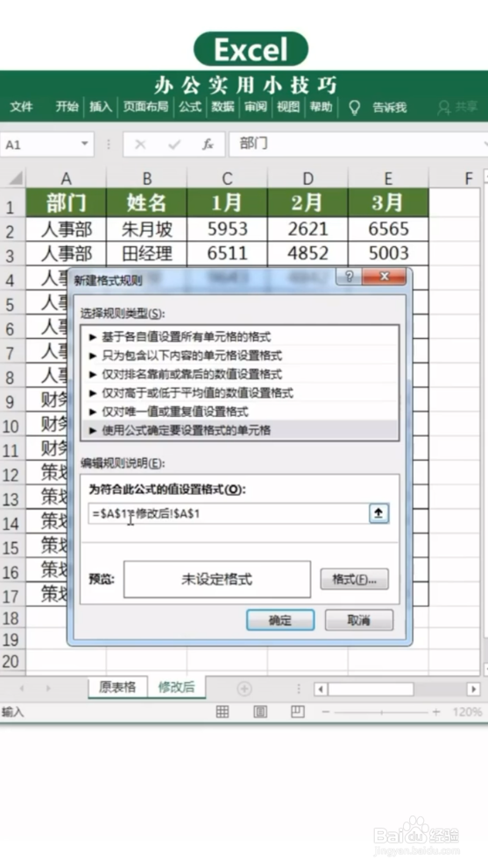
Task: Click the 告诉我 tell me box
Action: click(x=390, y=108)
